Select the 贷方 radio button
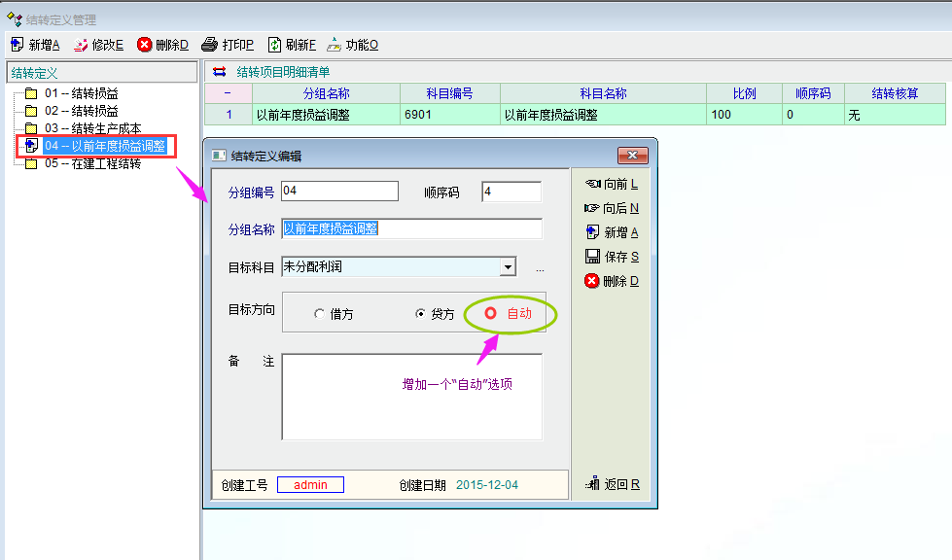 pos(420,314)
